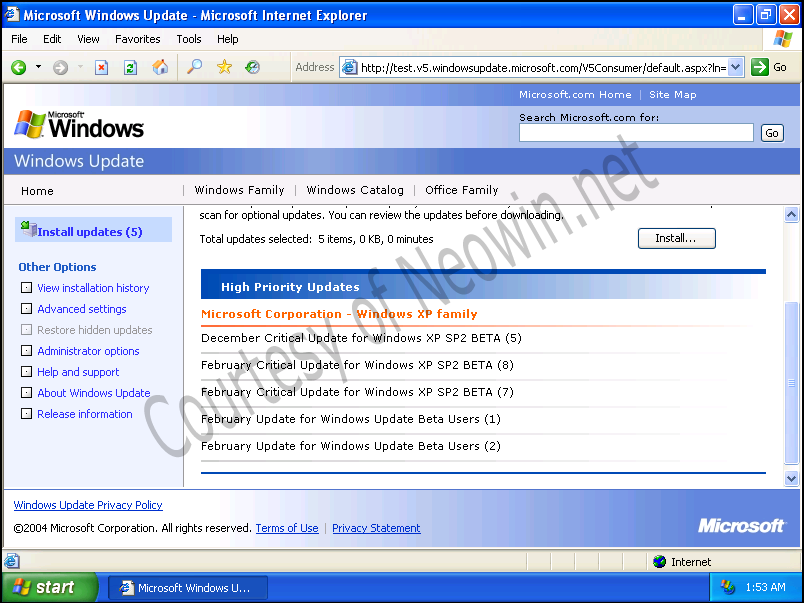Image resolution: width=804 pixels, height=603 pixels.
Task: Open the Favorites menu
Action: (137, 39)
